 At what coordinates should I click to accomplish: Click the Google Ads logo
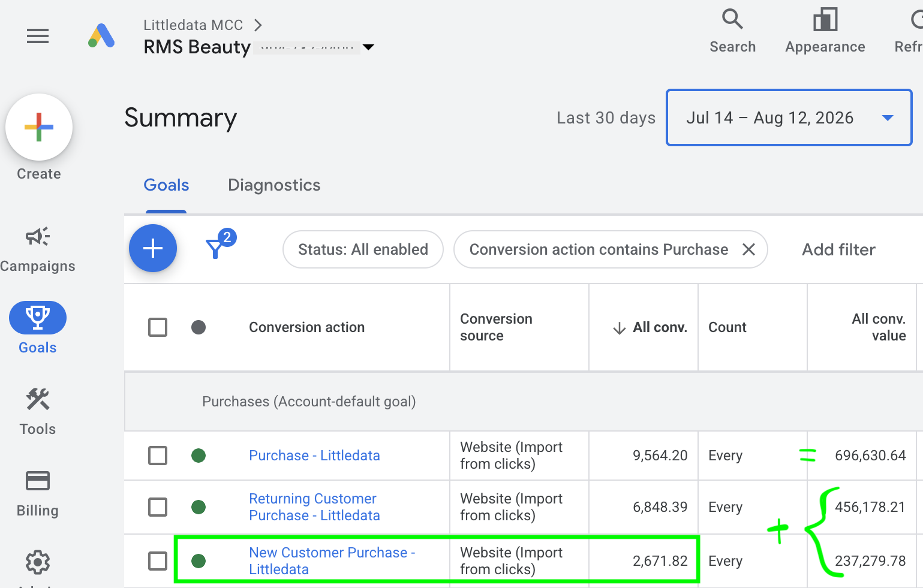[101, 36]
